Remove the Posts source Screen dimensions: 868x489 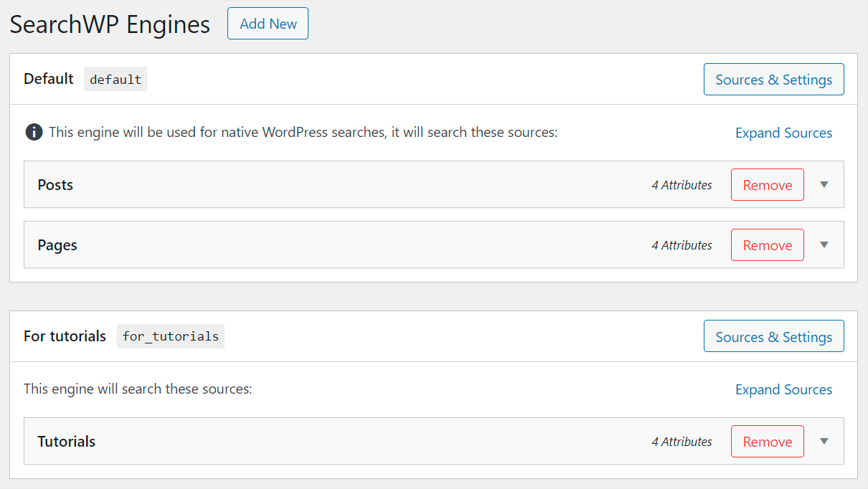(x=767, y=184)
